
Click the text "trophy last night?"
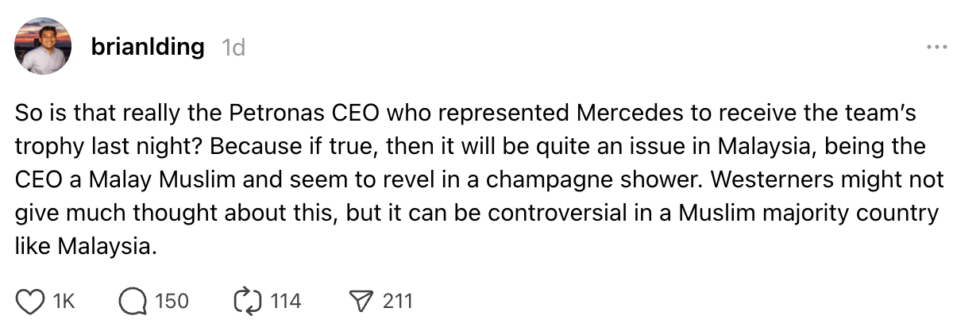click(109, 147)
